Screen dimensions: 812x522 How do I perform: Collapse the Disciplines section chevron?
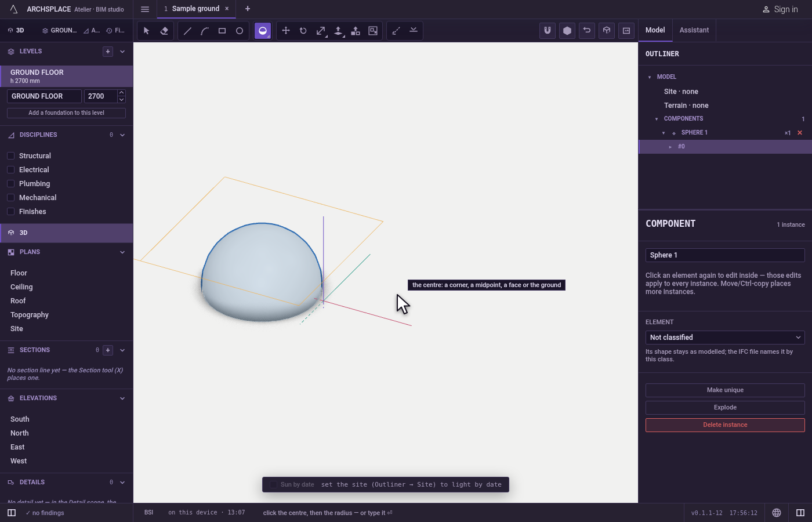(122, 135)
